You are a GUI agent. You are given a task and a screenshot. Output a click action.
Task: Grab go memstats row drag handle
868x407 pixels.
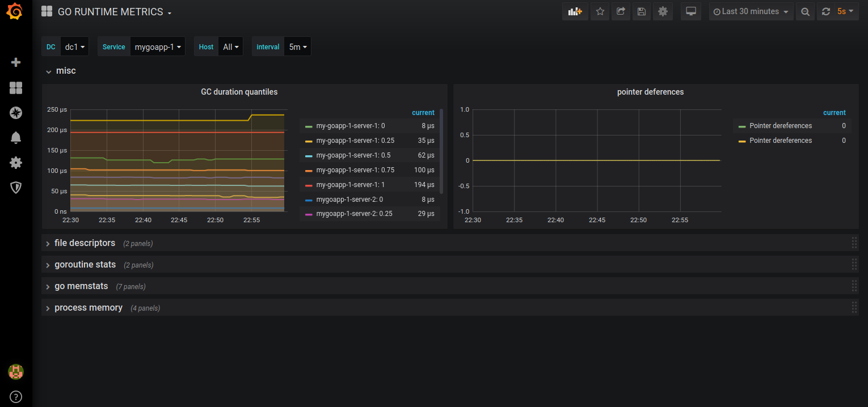coord(854,286)
